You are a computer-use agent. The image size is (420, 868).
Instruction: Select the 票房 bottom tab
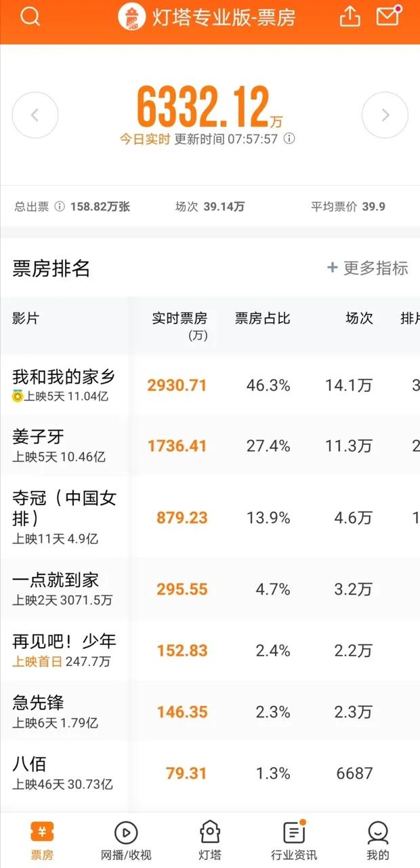[42, 841]
